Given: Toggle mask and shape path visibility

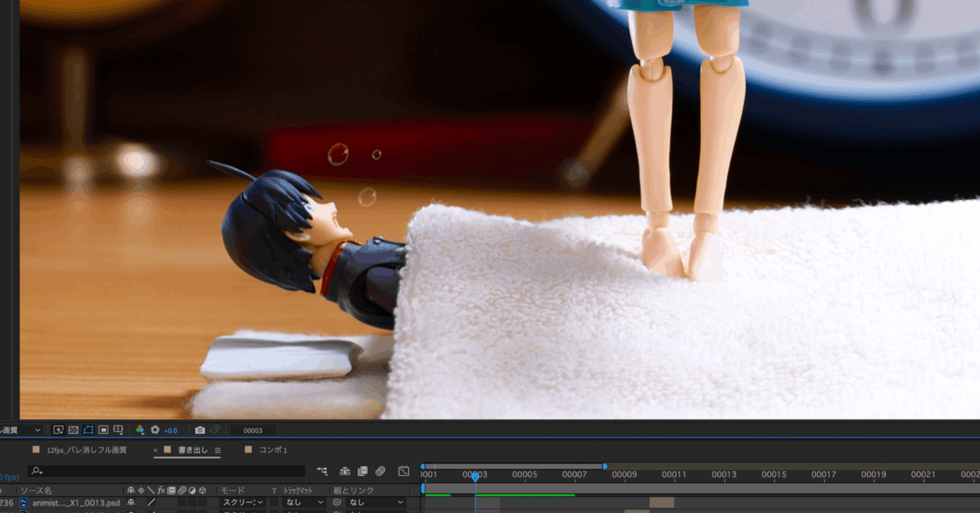Looking at the screenshot, I should 88,430.
